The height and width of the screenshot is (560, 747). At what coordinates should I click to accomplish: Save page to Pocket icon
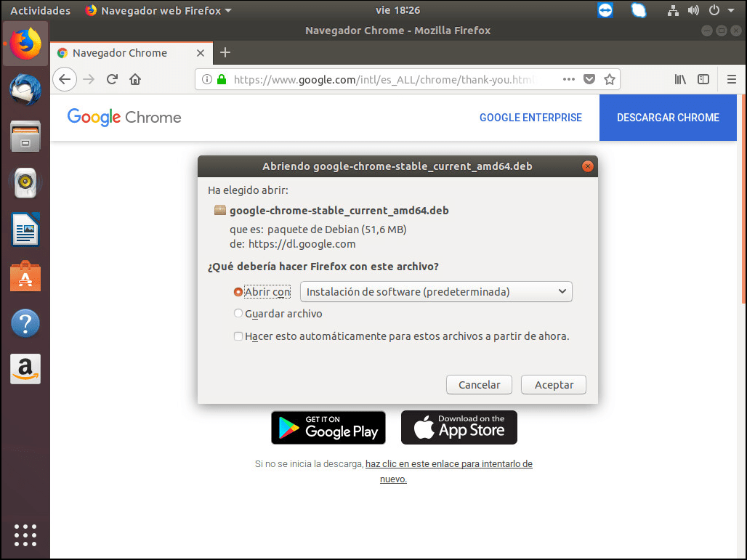click(589, 80)
